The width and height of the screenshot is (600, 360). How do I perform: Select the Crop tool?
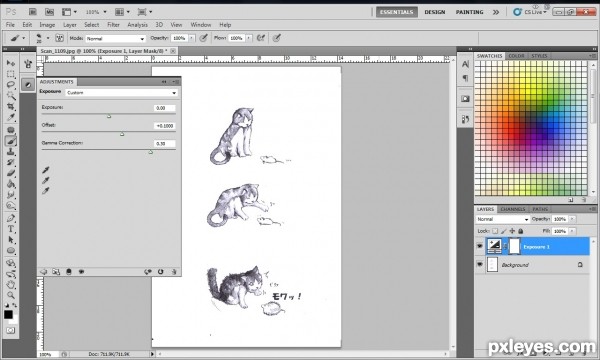coord(11,106)
